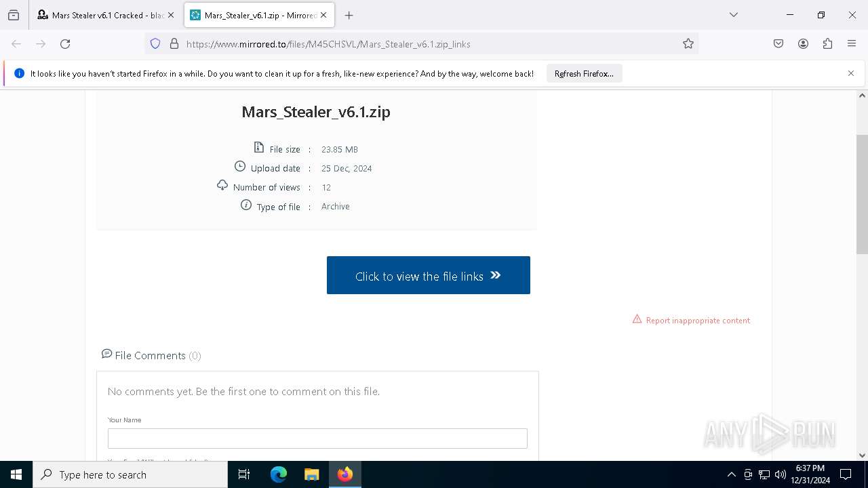Open volume control tray icon
This screenshot has width=868, height=488.
coord(781,474)
